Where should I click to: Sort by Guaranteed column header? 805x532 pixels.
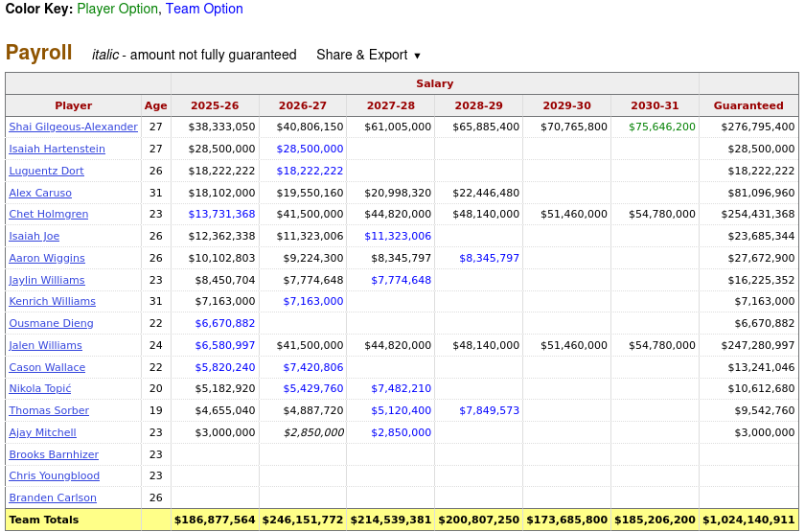[x=748, y=105]
